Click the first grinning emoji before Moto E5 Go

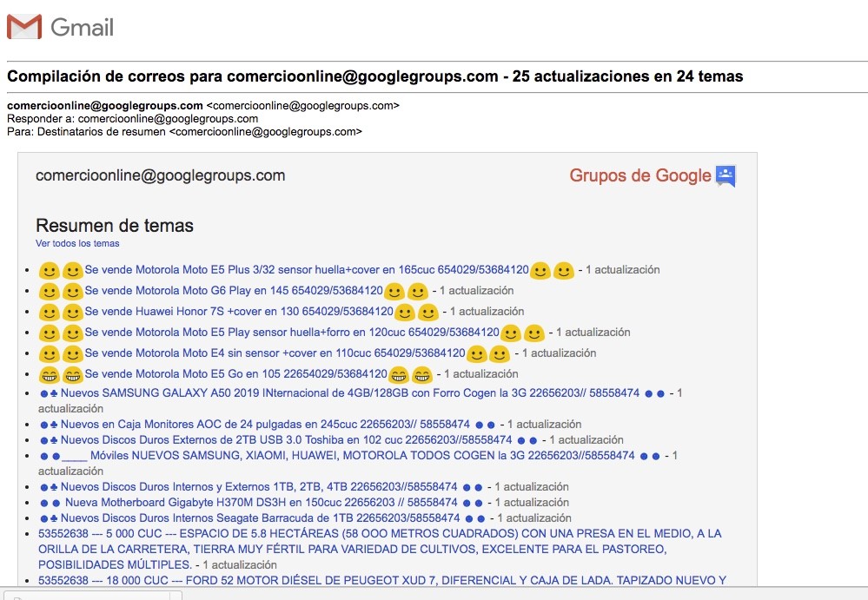[49, 375]
